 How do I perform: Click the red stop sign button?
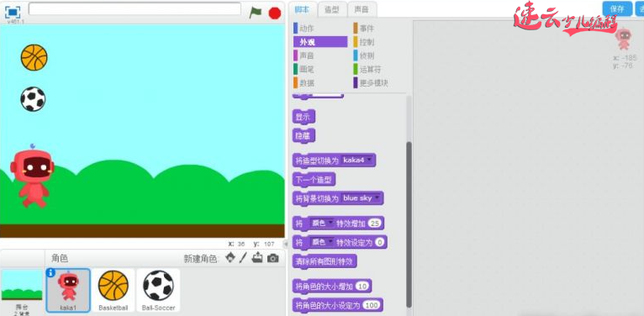[x=275, y=13]
